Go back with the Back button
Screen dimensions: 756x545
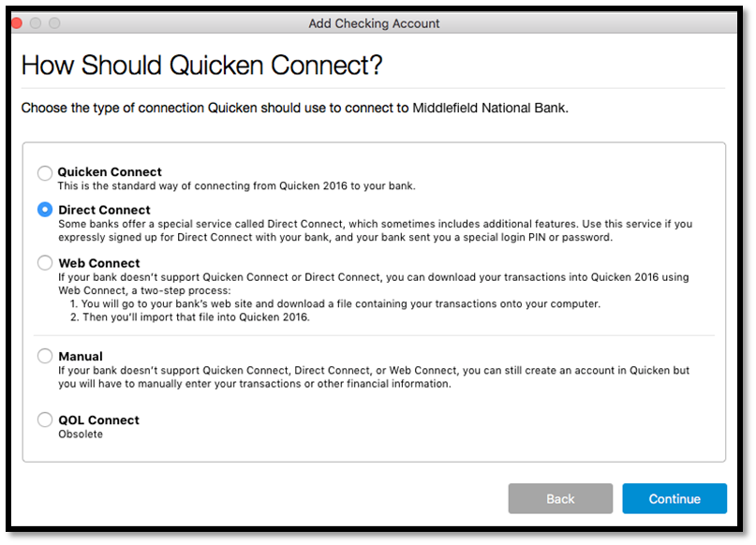[560, 499]
